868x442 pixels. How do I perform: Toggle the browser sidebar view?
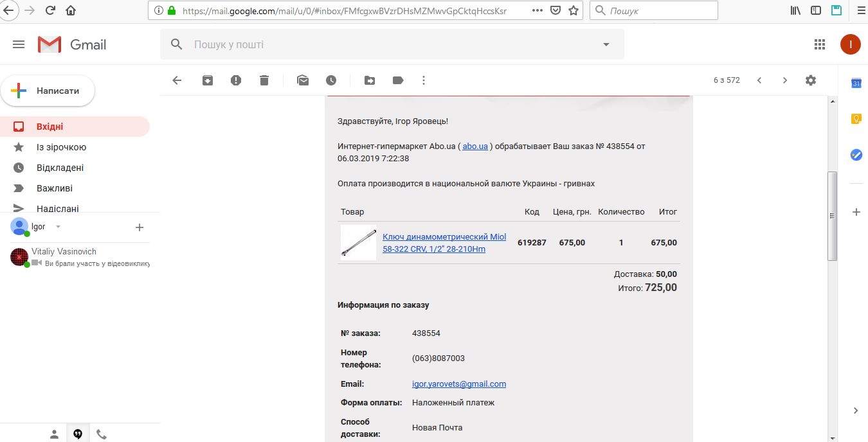tap(816, 10)
